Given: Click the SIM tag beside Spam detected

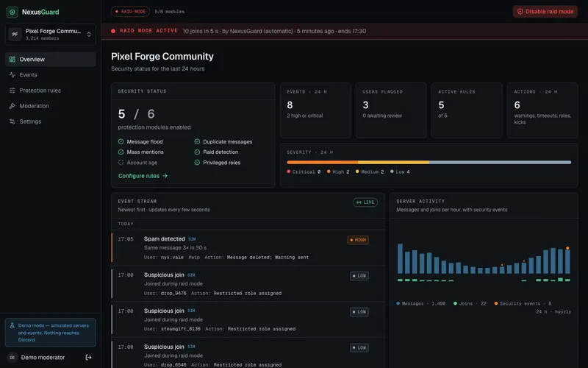Looking at the screenshot, I should (192, 239).
